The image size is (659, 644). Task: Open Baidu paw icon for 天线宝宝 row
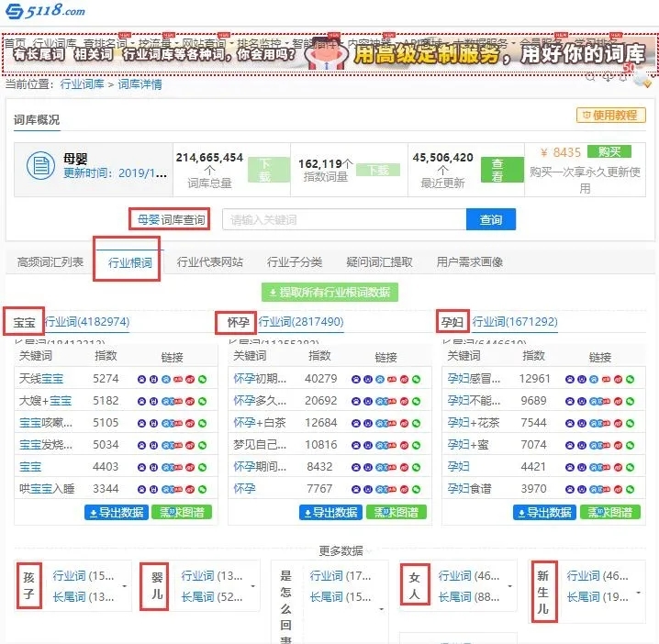tap(141, 380)
